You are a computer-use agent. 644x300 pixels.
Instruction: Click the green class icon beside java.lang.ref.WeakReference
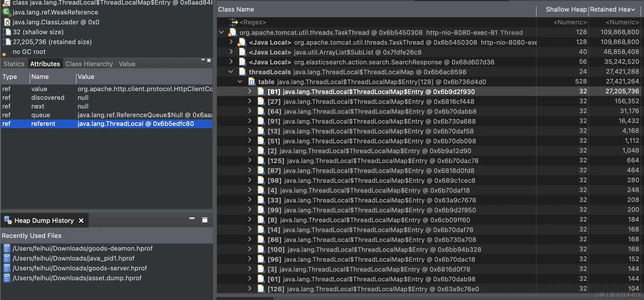[6, 12]
